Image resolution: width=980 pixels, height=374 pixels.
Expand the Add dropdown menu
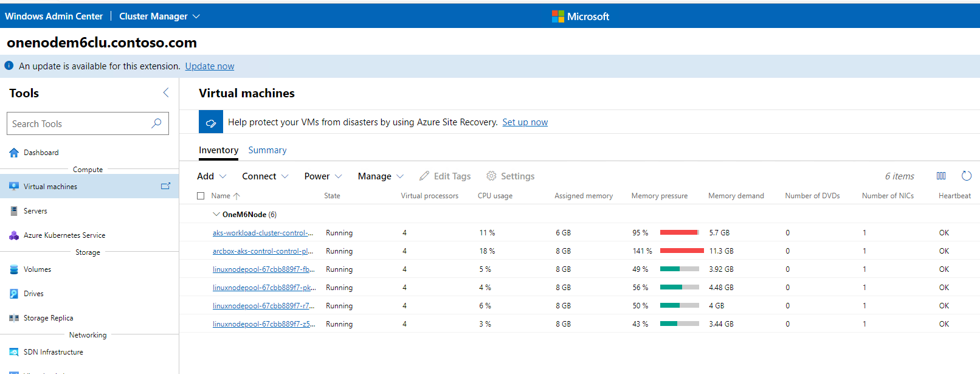click(x=212, y=176)
